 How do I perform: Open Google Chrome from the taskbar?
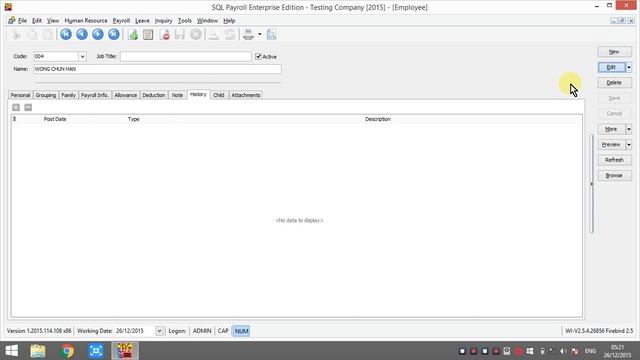[67, 351]
